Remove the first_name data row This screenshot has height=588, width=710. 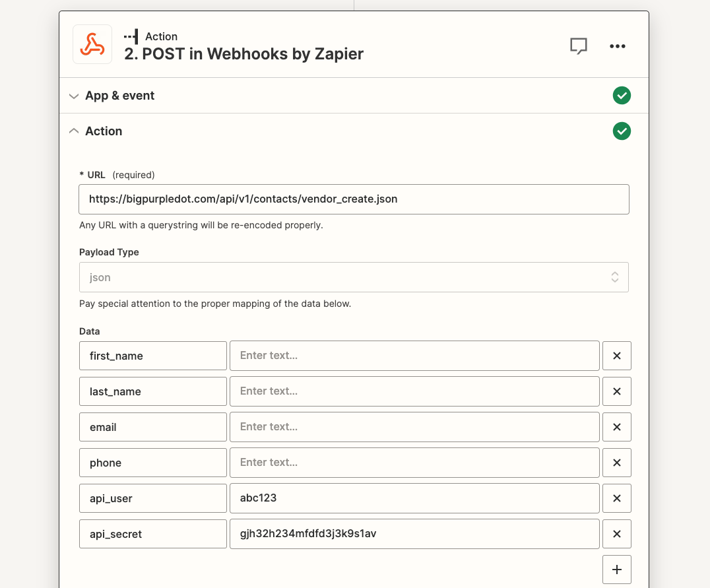(x=617, y=356)
